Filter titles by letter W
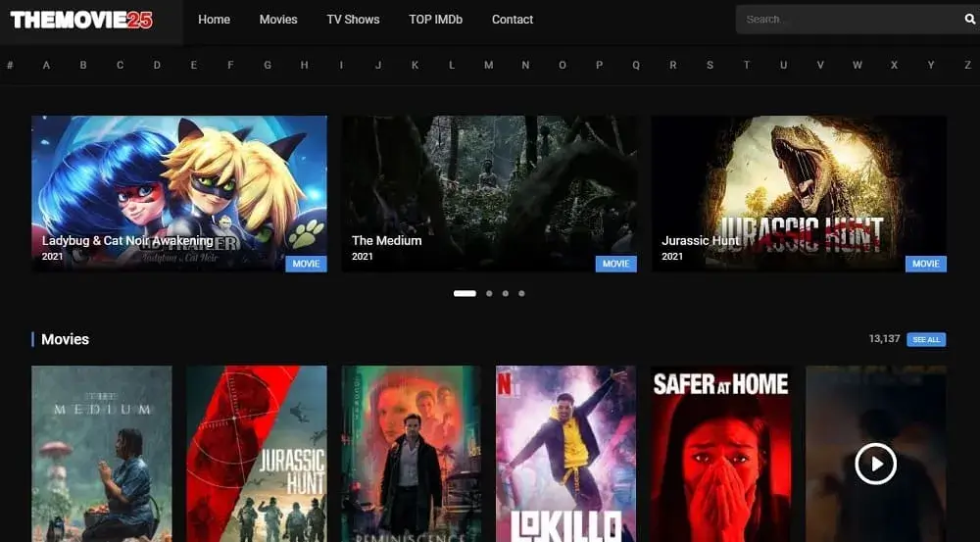 click(857, 65)
